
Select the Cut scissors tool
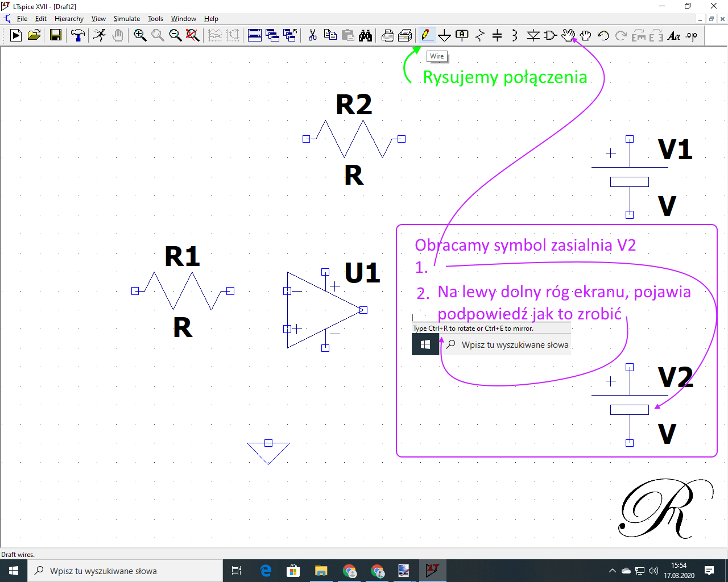coord(312,35)
